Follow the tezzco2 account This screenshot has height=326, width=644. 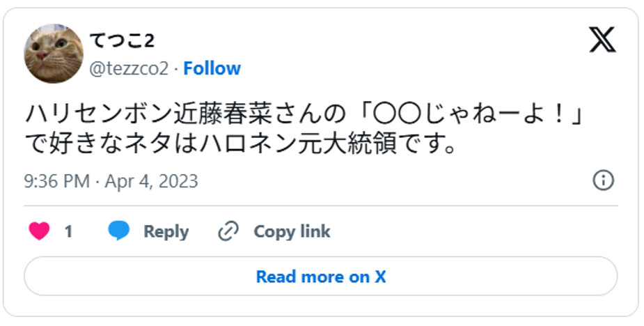coord(212,68)
